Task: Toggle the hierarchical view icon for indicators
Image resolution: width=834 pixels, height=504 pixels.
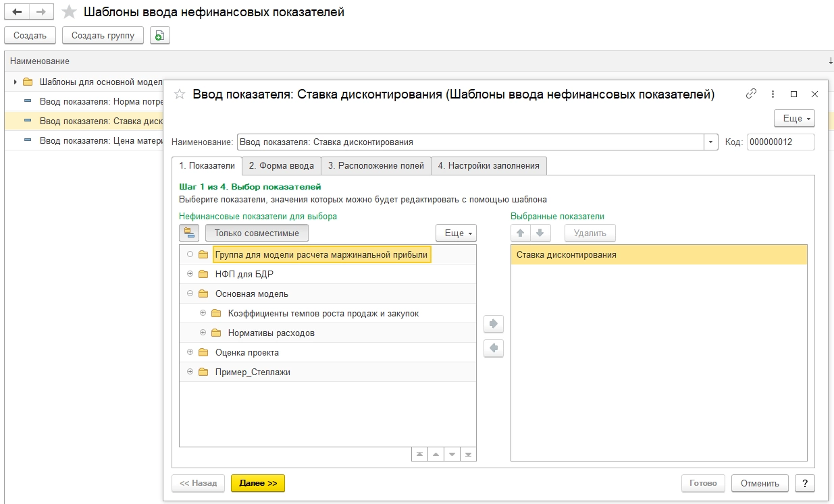Action: click(189, 233)
